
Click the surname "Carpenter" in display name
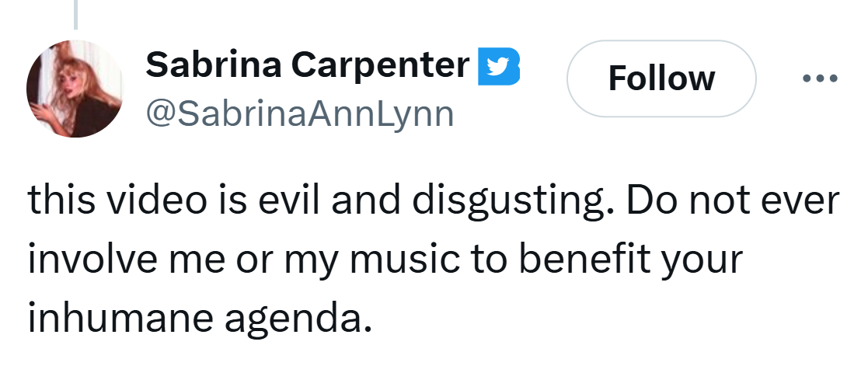381,65
